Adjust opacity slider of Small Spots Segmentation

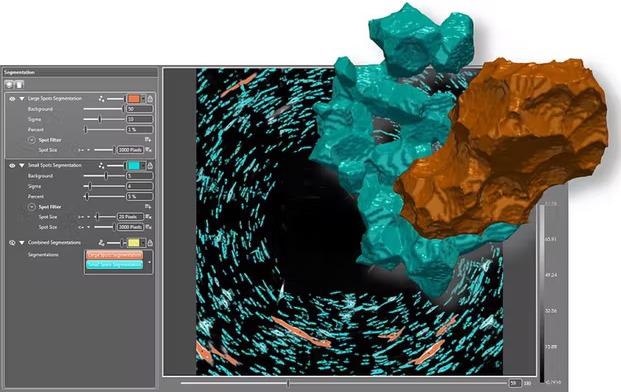tap(116, 166)
